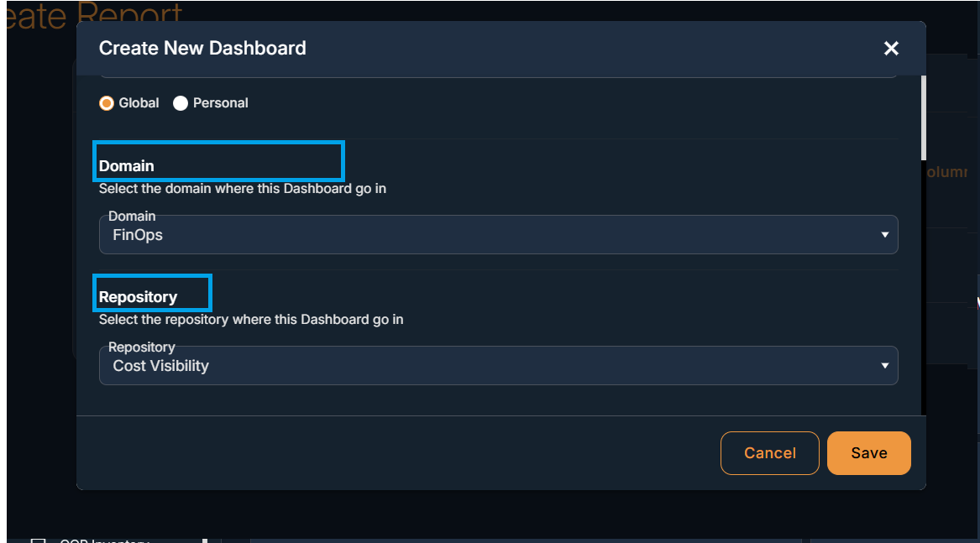Click the Create New Dashboard title
Viewport: 980px width, 543px height.
(x=202, y=48)
